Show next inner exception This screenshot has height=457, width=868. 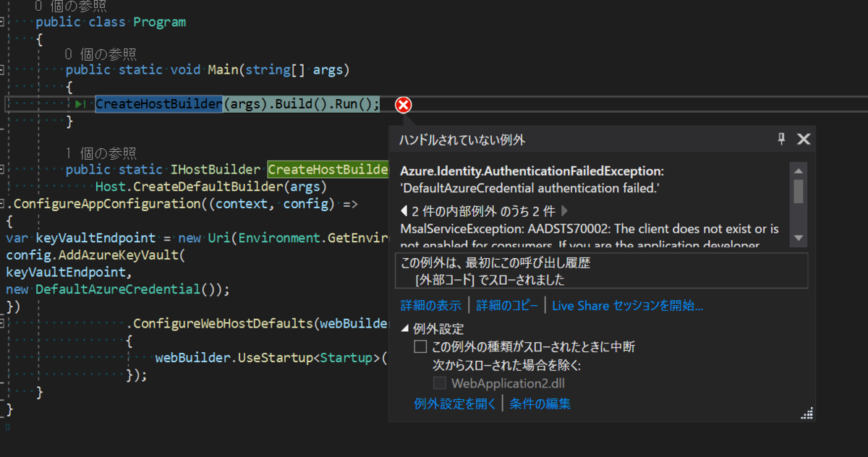tap(565, 211)
